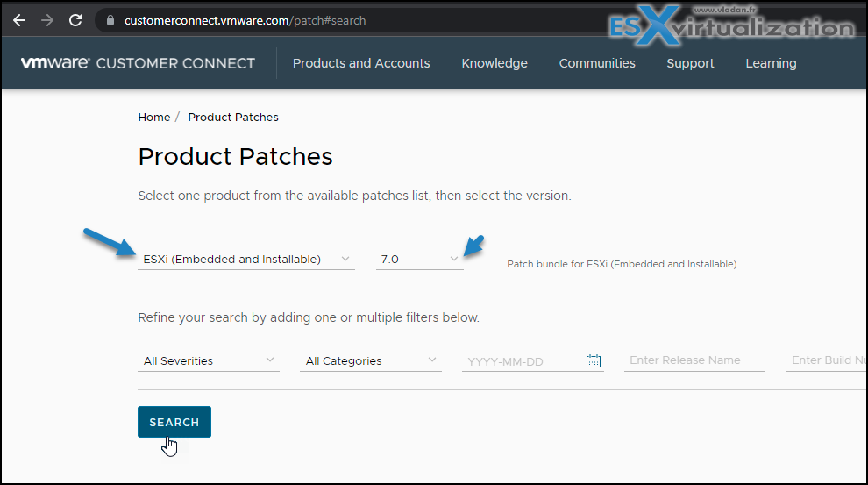The width and height of the screenshot is (868, 485).
Task: Open the ESXi (Embedded and Installable) product dropdown
Action: point(245,259)
